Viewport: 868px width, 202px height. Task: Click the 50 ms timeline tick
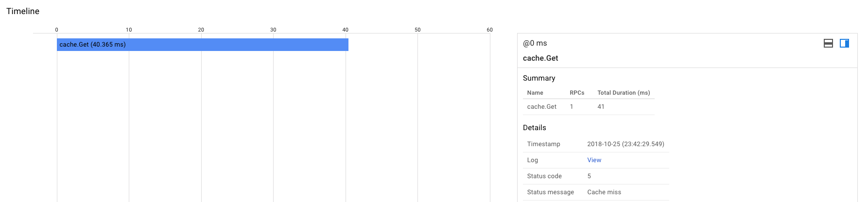(417, 30)
